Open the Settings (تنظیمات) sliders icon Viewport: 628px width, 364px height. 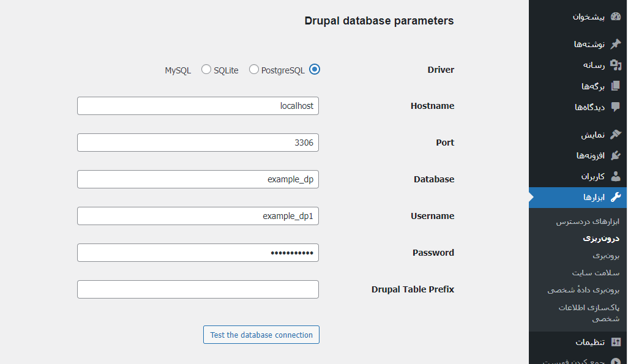coord(616,342)
